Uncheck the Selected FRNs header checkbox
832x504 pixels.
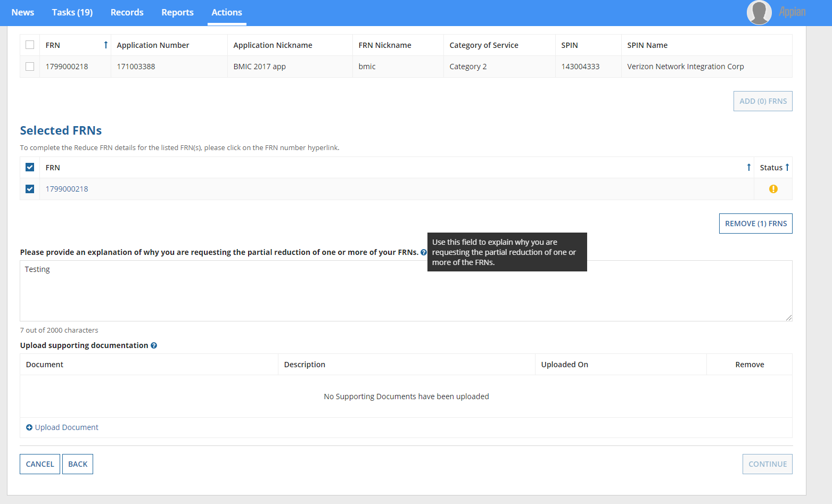tap(30, 168)
